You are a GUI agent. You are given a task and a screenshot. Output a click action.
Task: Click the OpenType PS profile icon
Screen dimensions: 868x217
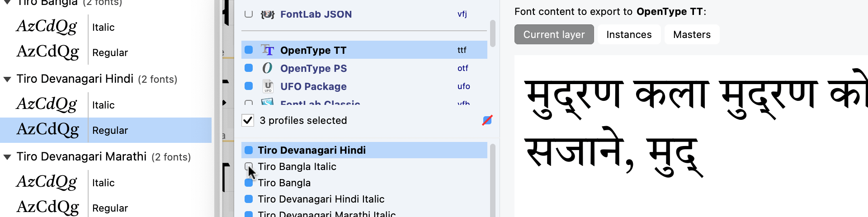pyautogui.click(x=268, y=68)
